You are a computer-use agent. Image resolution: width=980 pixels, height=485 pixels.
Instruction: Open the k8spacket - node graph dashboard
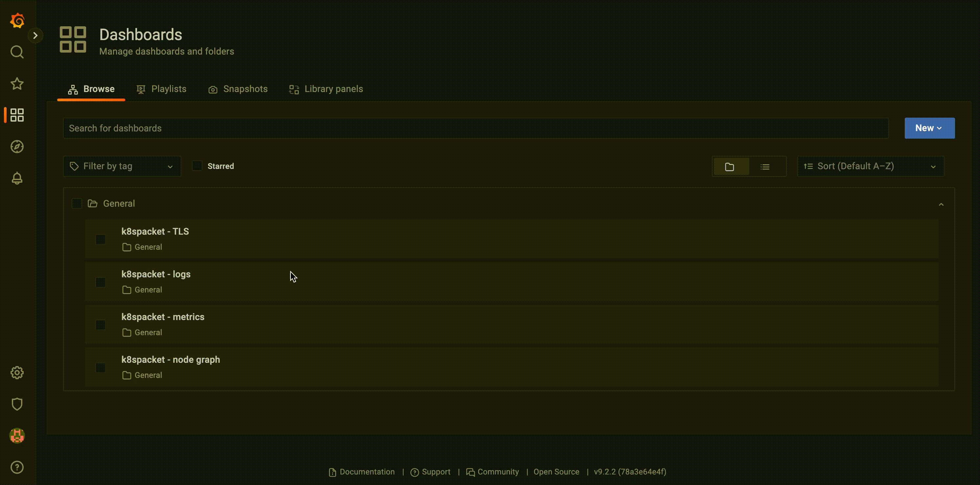coord(171,359)
